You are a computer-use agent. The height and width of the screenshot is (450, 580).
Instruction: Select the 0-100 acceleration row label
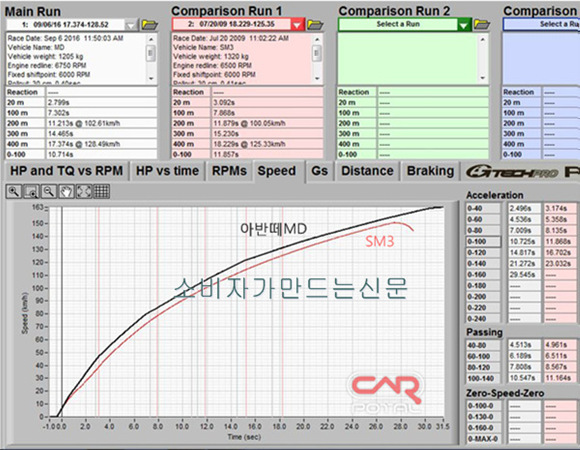(x=483, y=241)
